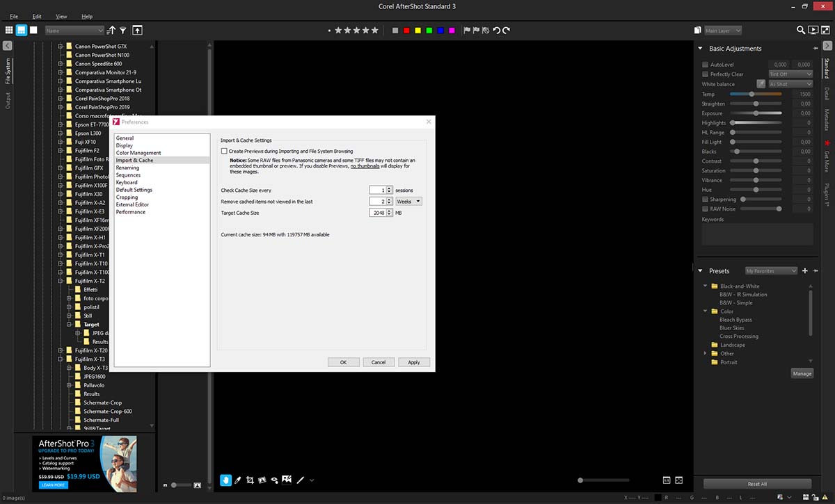
Task: Open the Main Layer dropdown
Action: coord(722,31)
